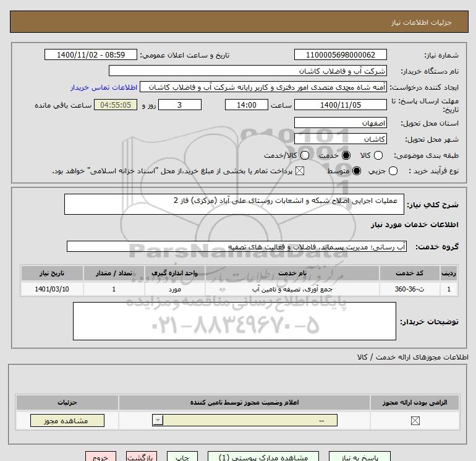Select the کالا/خدمت radio button
Viewport: 476px width, 461px height.
click(x=305, y=155)
